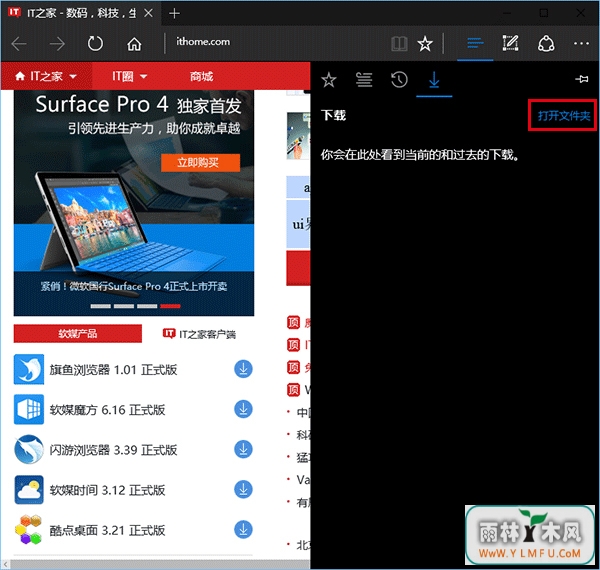Switch to the 软媒产品 tab

click(x=78, y=334)
